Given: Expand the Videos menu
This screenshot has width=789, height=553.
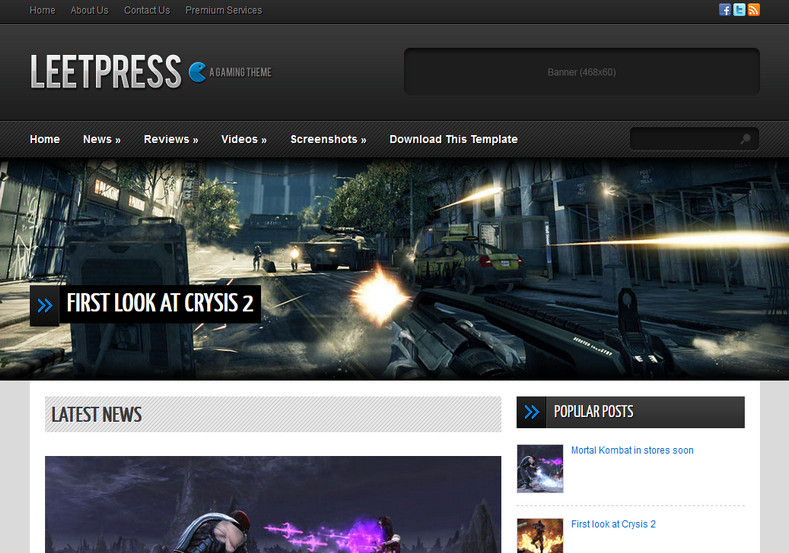Looking at the screenshot, I should point(244,139).
